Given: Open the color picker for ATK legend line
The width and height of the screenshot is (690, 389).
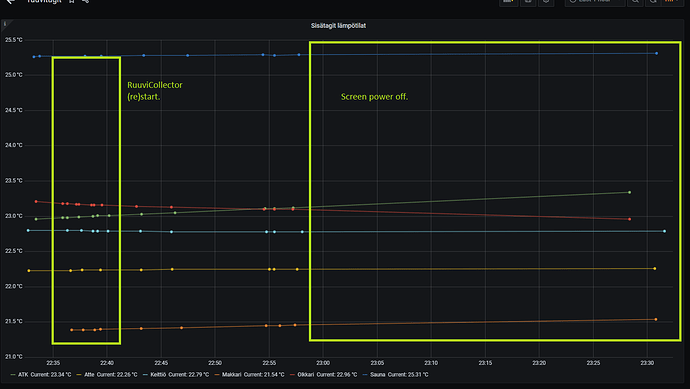Looking at the screenshot, I should pos(13,375).
